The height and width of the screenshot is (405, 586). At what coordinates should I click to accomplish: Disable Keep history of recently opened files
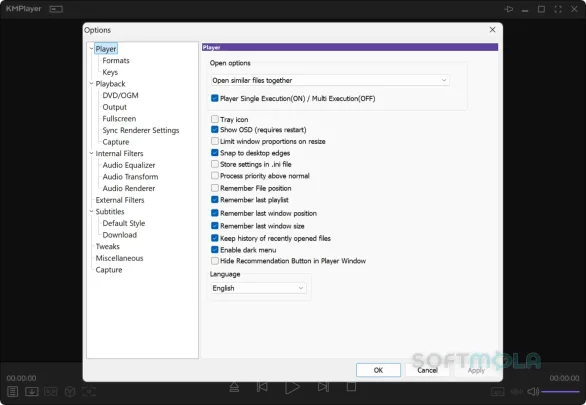215,238
